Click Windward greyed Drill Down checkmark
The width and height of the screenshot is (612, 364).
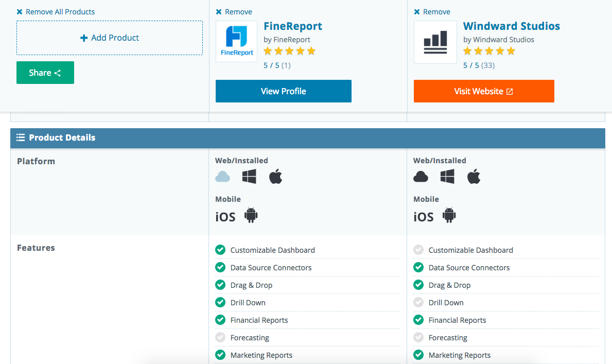click(x=419, y=302)
